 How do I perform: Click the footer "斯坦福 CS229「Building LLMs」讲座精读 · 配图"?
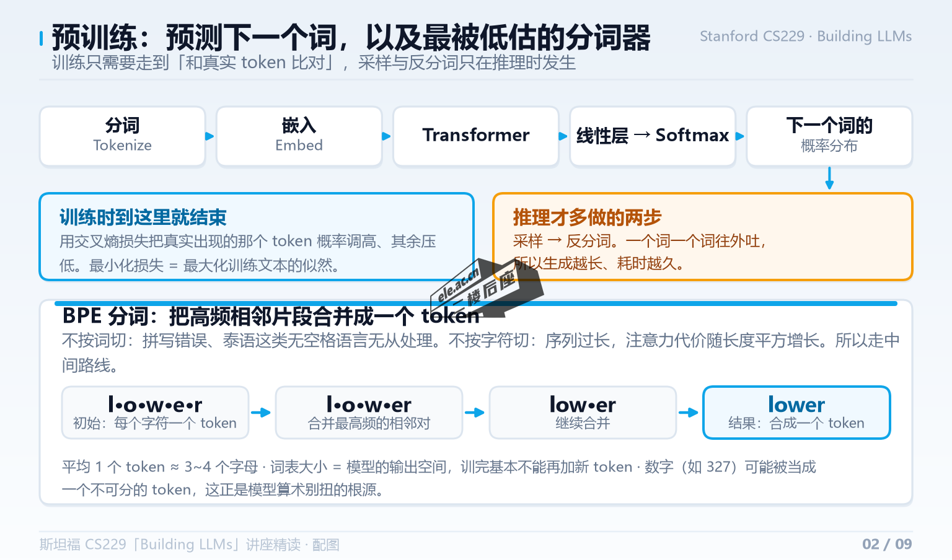[190, 545]
